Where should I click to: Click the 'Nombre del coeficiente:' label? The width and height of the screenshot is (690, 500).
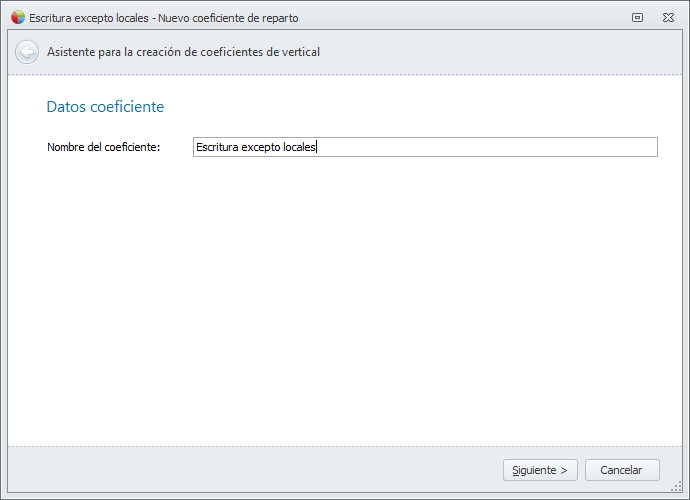tap(104, 148)
